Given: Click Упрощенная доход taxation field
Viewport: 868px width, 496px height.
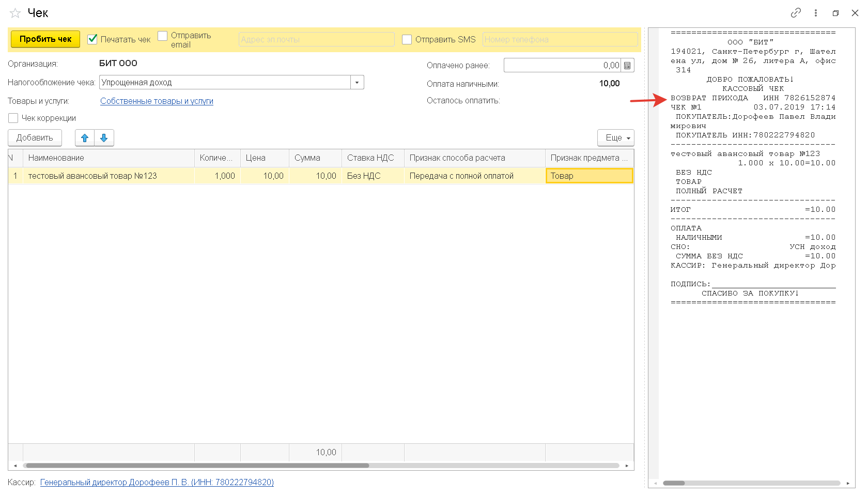Looking at the screenshot, I should point(225,83).
